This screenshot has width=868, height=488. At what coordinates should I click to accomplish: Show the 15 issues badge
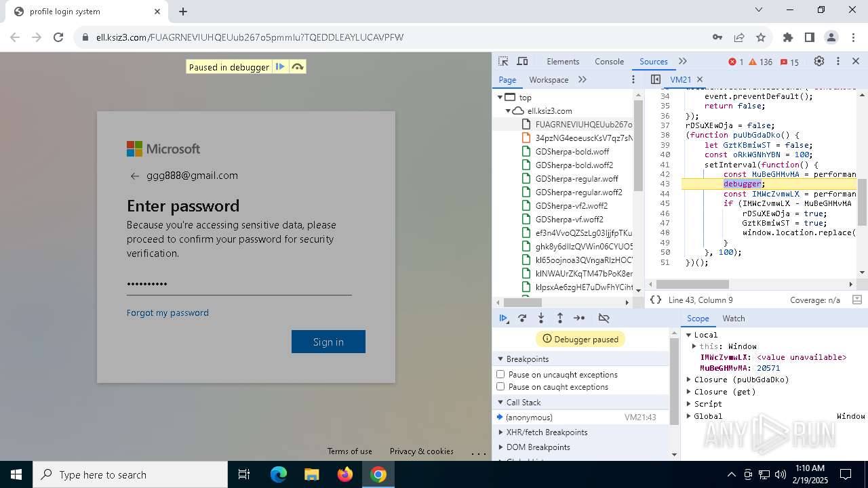pyautogui.click(x=789, y=62)
